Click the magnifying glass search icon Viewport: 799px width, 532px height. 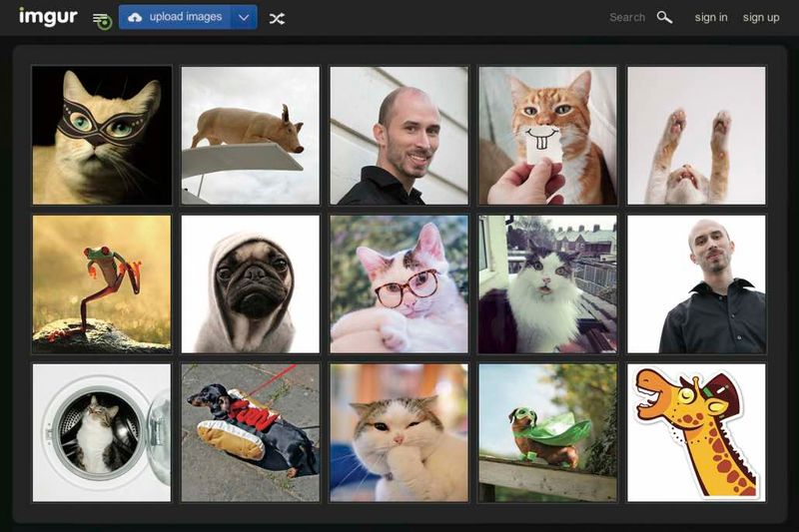point(664,17)
